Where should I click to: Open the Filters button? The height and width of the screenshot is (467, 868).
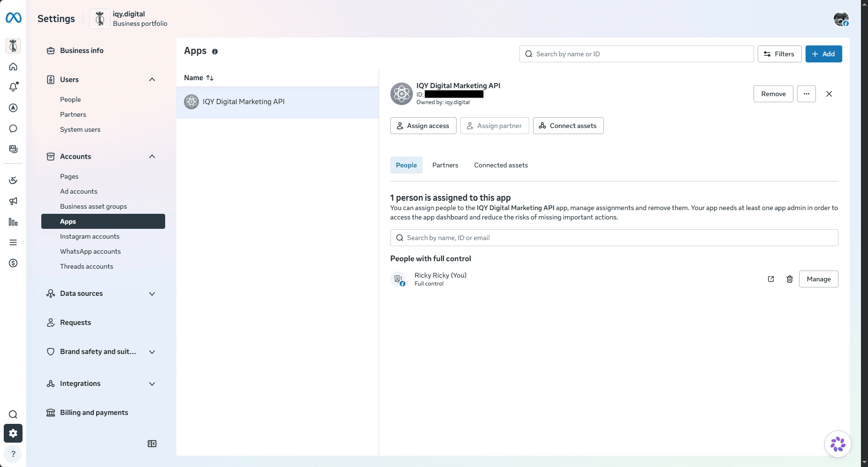point(779,54)
